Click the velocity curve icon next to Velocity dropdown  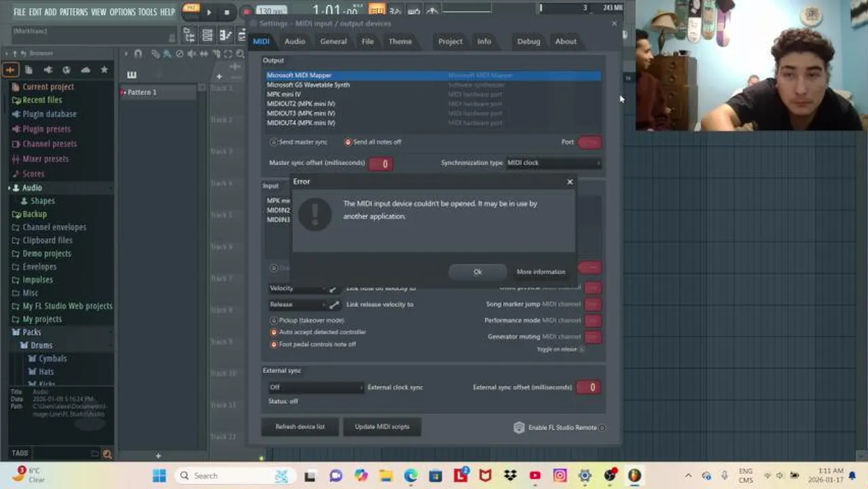coord(333,289)
